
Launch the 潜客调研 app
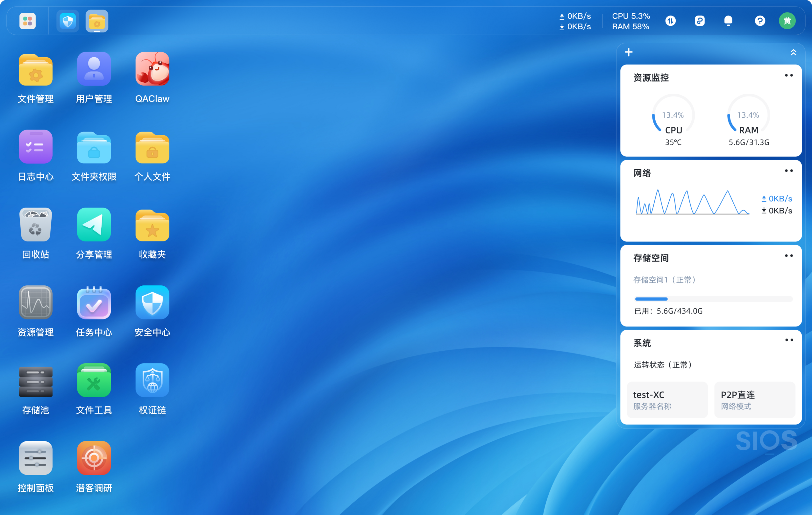(94, 458)
